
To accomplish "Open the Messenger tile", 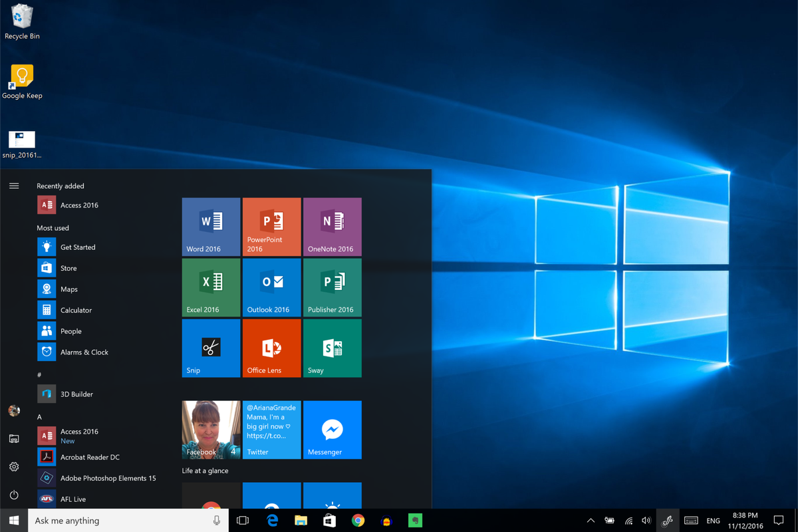I will click(x=332, y=430).
